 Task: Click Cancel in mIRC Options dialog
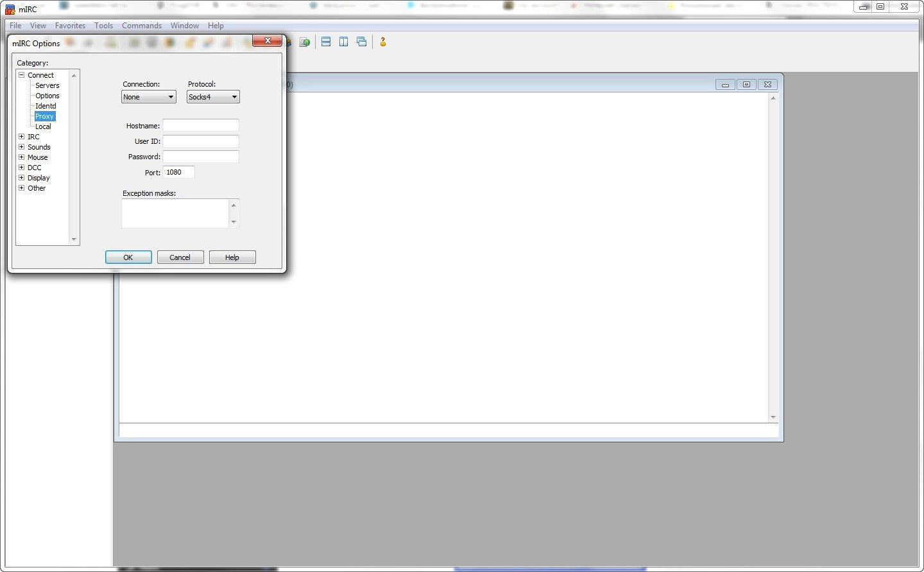(180, 257)
